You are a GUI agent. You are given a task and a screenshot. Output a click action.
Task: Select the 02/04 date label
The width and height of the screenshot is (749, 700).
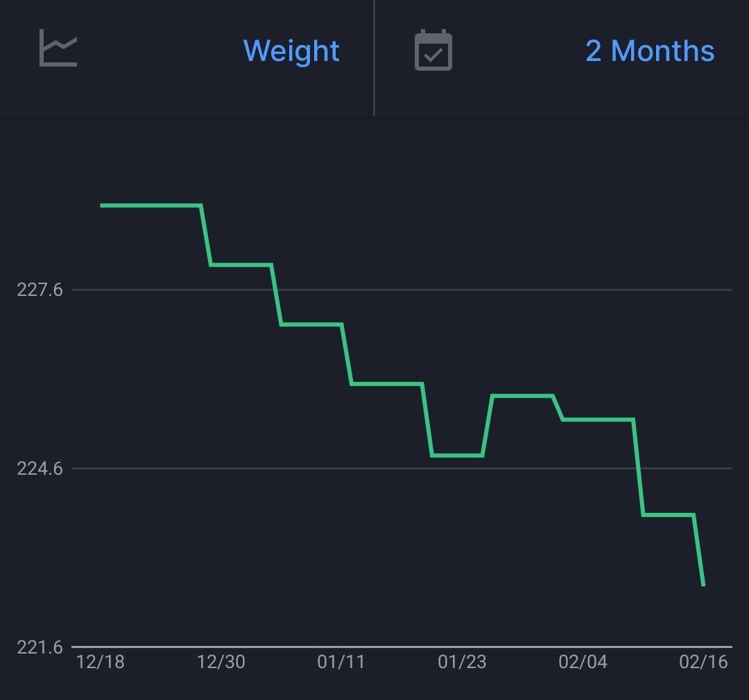583,663
